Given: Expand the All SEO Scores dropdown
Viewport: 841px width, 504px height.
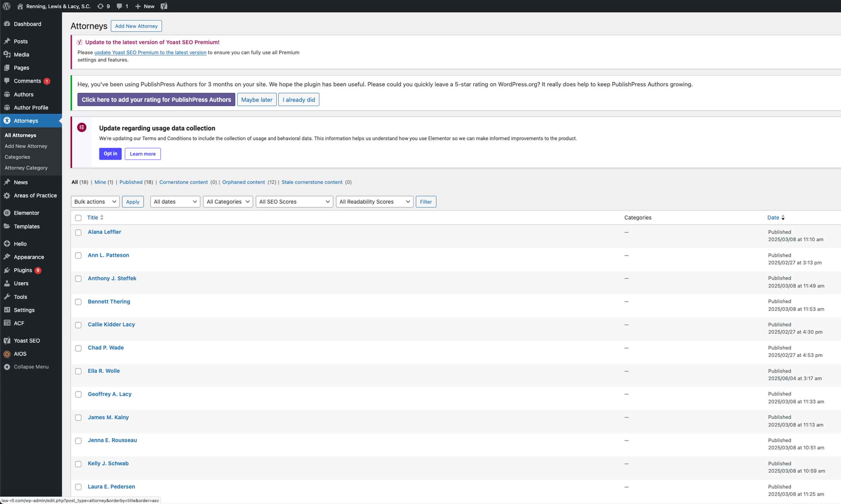Looking at the screenshot, I should pos(294,202).
